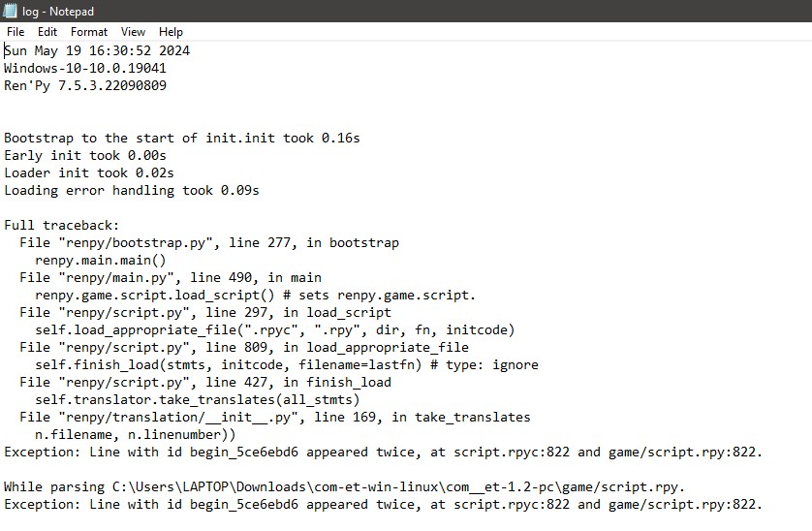The height and width of the screenshot is (531, 812).
Task: Click the 'Windows-10-10.0.19041' text line
Action: pos(85,68)
